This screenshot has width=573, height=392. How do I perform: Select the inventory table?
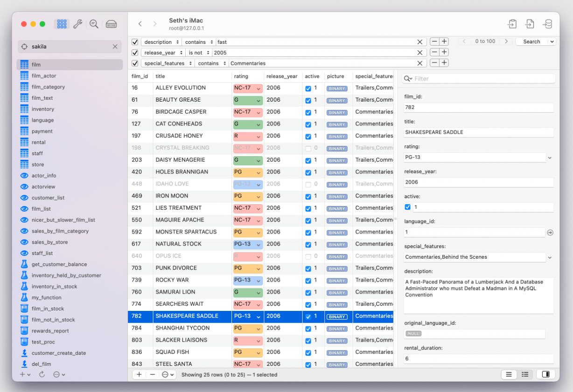pyautogui.click(x=43, y=109)
